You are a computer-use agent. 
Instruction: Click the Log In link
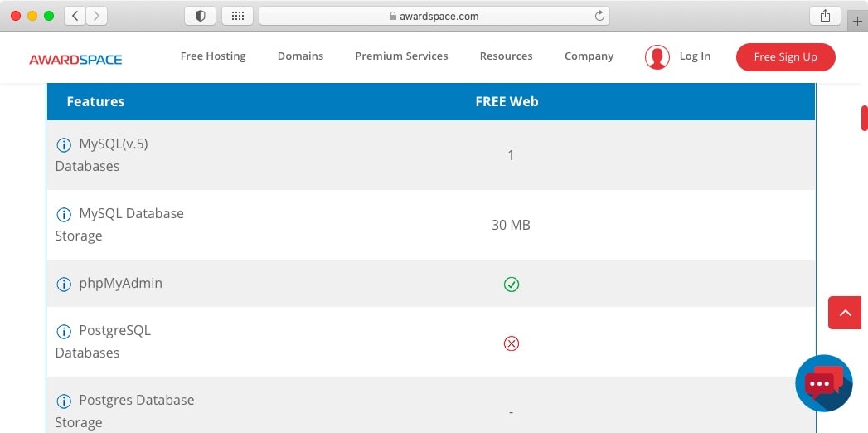click(x=695, y=56)
